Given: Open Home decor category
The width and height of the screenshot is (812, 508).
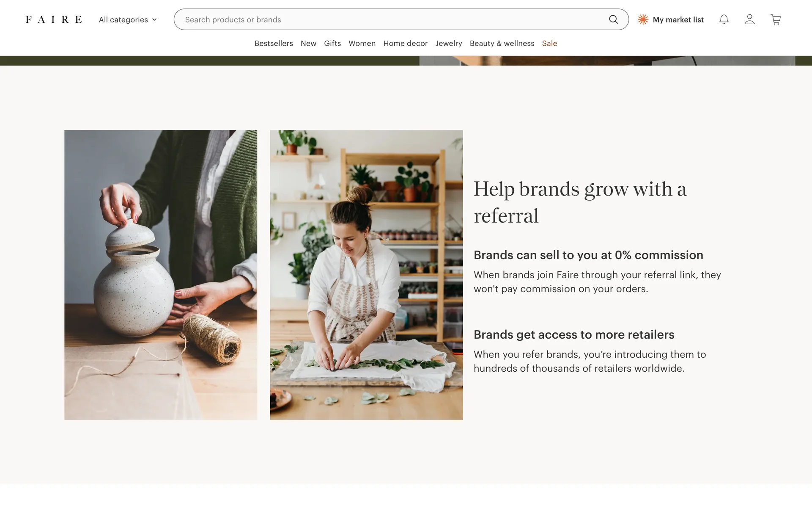Looking at the screenshot, I should pyautogui.click(x=405, y=43).
